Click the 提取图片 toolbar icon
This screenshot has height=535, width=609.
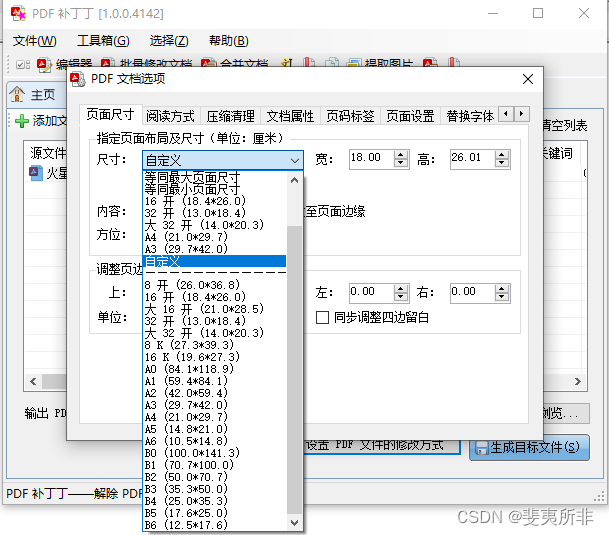(354, 63)
